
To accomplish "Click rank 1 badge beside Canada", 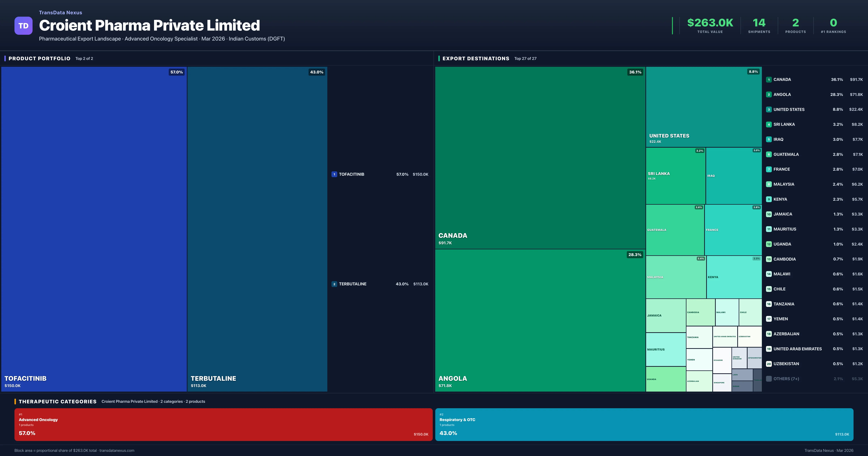I will click(769, 80).
